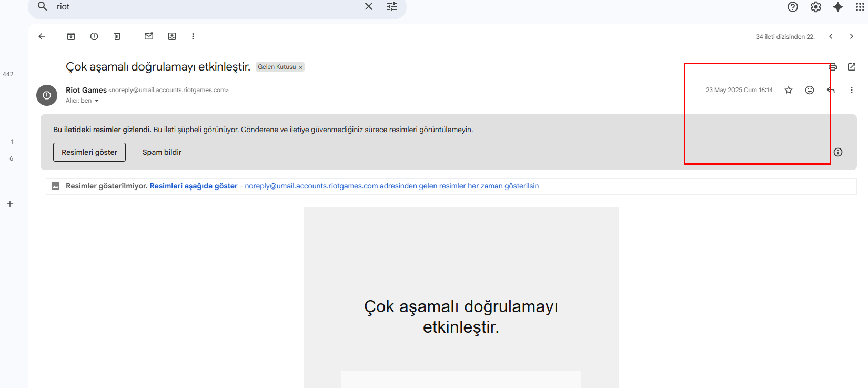Screen dimensions: 868x388
Task: Click the plus icon in left sidebar
Action: (10, 204)
